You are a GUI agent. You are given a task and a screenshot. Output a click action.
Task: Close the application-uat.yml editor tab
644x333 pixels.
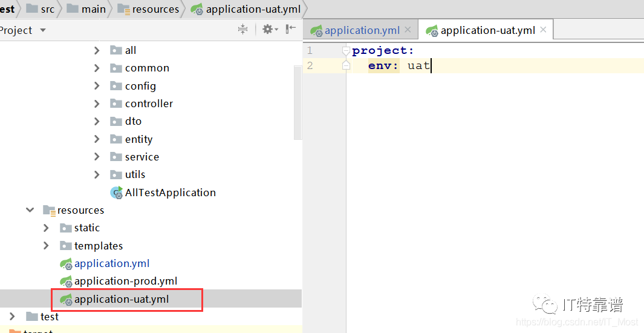tap(544, 30)
